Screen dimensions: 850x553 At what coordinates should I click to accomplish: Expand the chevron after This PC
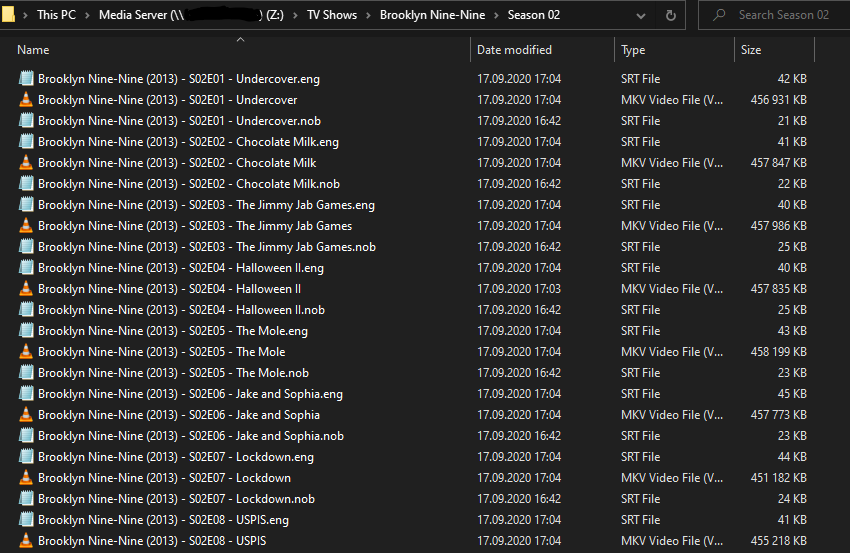coord(87,15)
